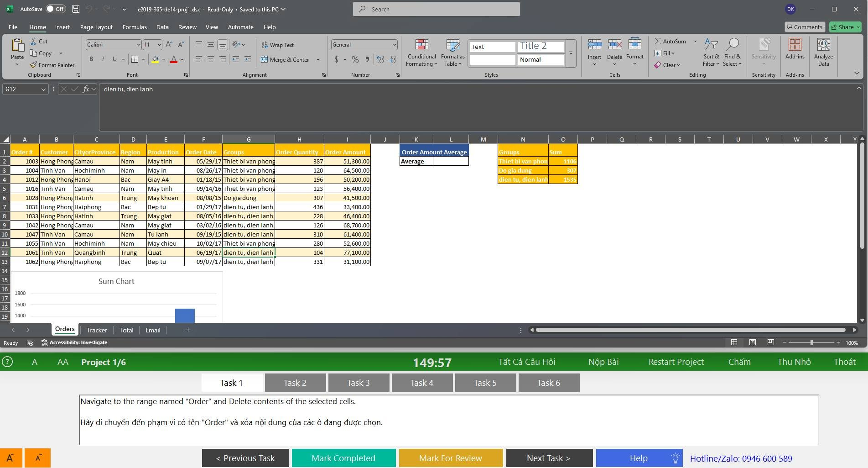Screen dimensions: 868x468
Task: Open the font size dropdown
Action: pyautogui.click(x=159, y=45)
